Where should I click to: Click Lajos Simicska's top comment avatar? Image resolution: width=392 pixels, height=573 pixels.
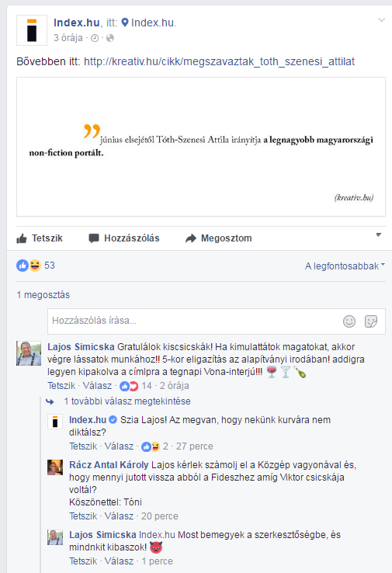click(x=29, y=353)
